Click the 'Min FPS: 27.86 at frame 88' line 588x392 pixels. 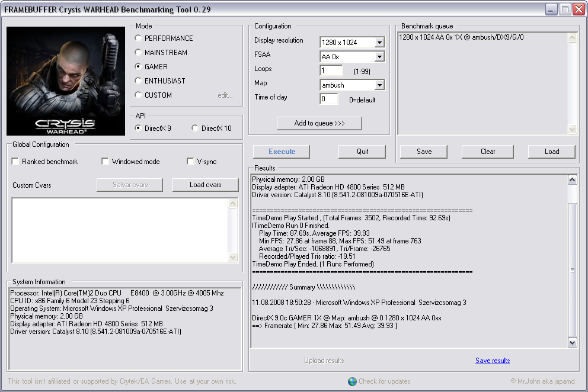click(340, 241)
